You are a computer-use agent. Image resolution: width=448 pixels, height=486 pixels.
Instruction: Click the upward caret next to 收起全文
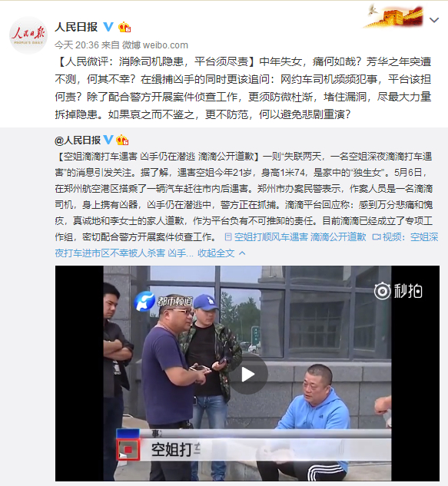click(242, 253)
